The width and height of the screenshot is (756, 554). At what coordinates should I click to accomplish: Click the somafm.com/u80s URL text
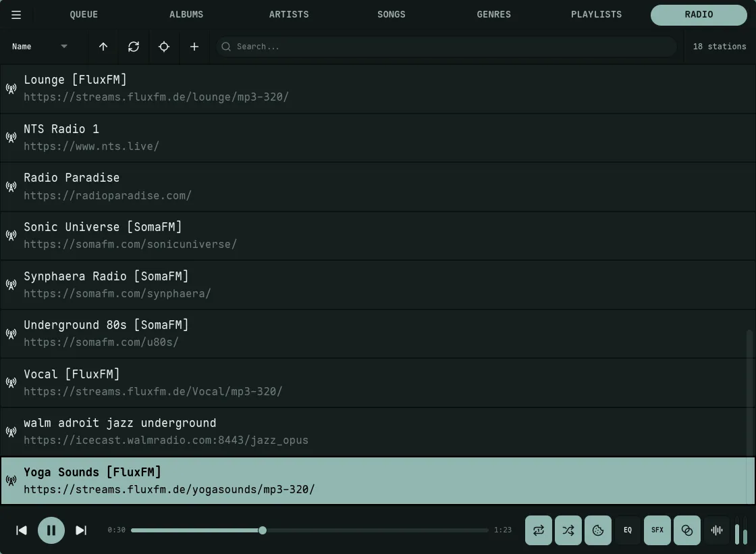click(101, 342)
